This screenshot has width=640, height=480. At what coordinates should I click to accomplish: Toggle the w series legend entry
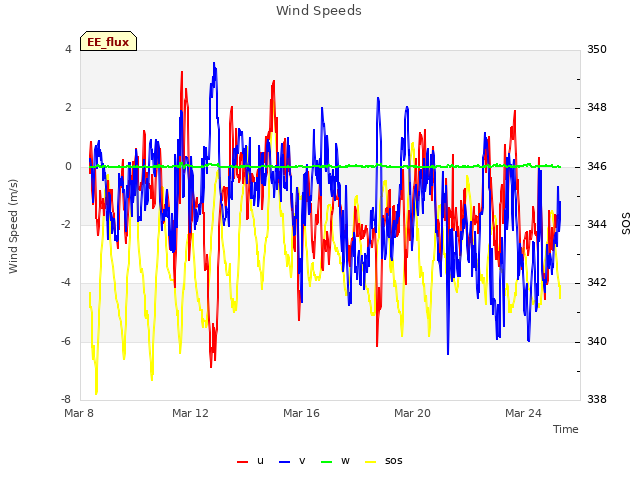[x=336, y=461]
